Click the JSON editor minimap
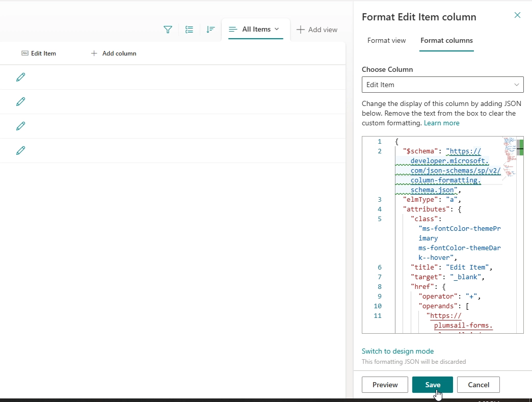Viewport: 532px width, 402px height. [x=509, y=158]
